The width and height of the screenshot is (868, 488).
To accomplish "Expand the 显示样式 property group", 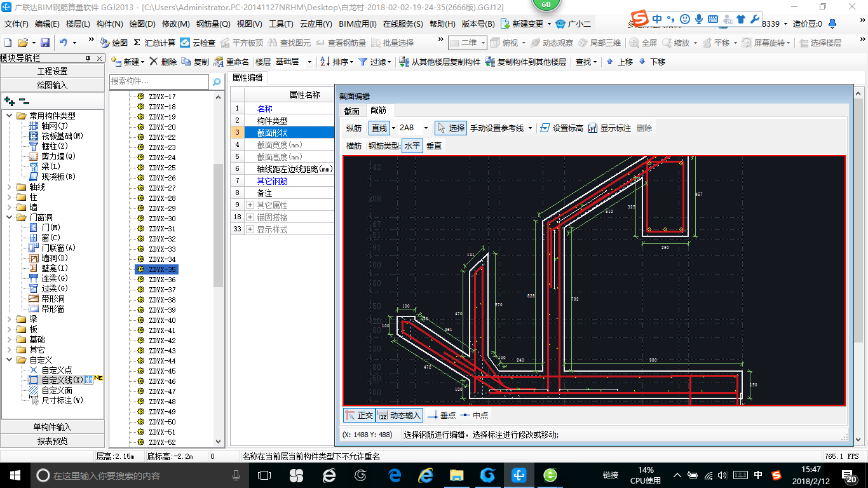I will [250, 229].
